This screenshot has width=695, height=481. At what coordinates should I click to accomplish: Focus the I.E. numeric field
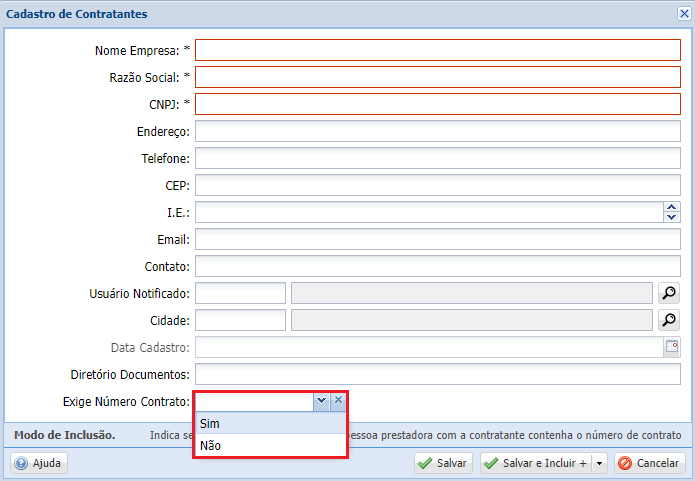pyautogui.click(x=429, y=212)
